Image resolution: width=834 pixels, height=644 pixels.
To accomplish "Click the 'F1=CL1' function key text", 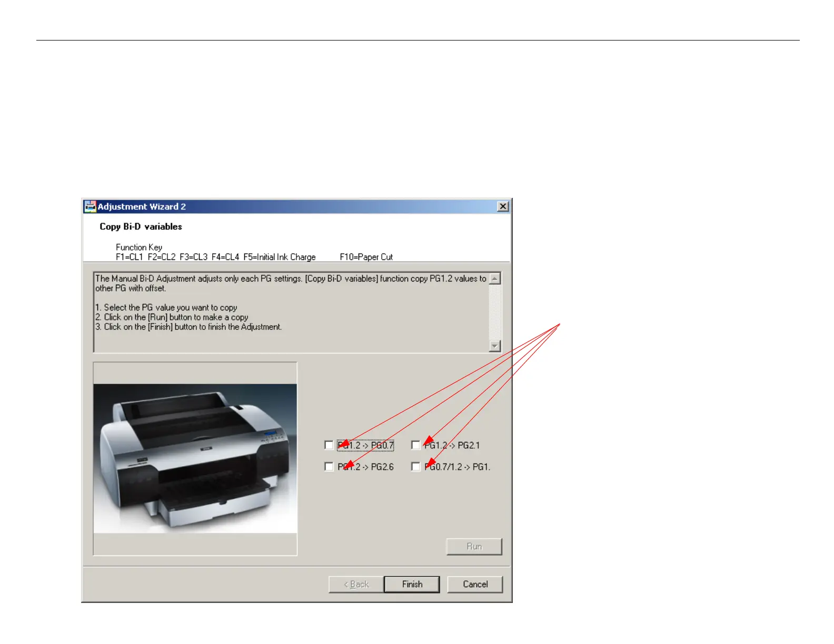I will (130, 257).
